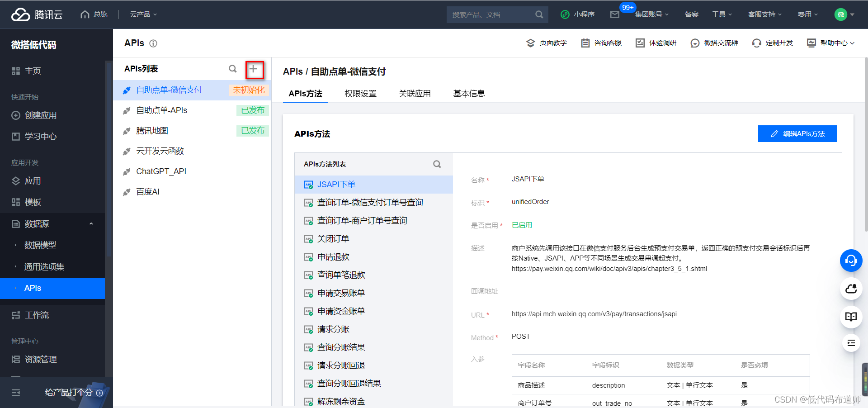The width and height of the screenshot is (868, 408).
Task: Collapse sidebar with bottom-left menu icon
Action: point(16,393)
